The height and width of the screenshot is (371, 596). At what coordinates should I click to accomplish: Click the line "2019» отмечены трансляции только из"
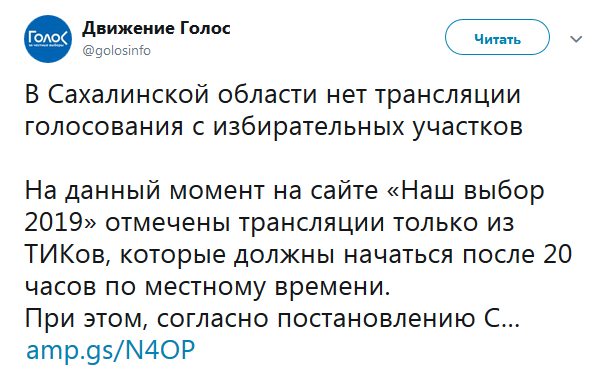point(269,222)
